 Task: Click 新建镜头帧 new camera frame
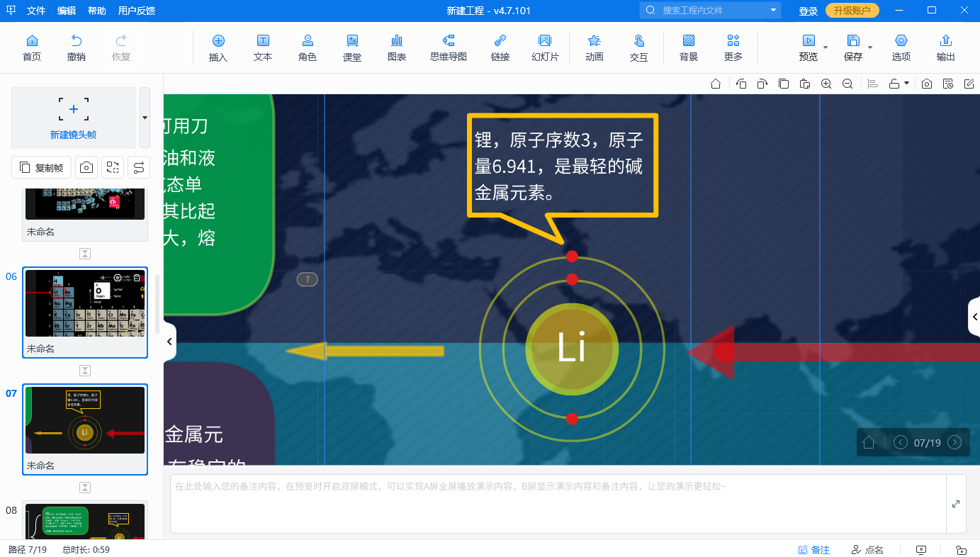point(74,118)
